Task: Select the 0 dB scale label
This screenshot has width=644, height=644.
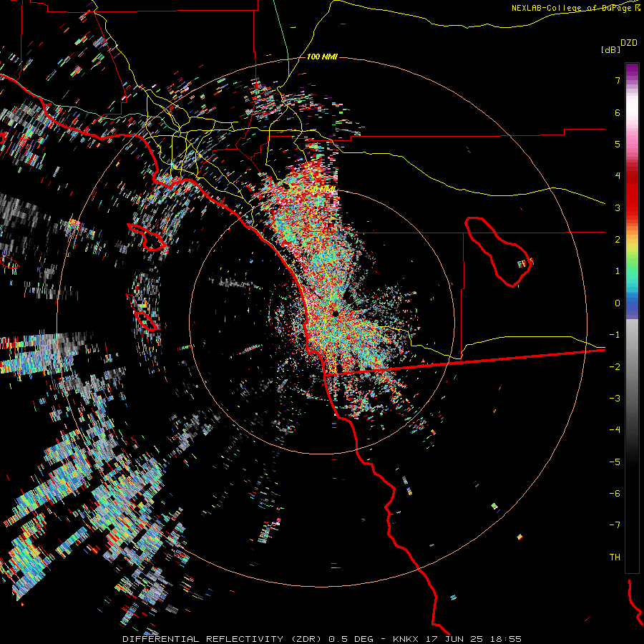Action: tap(618, 303)
